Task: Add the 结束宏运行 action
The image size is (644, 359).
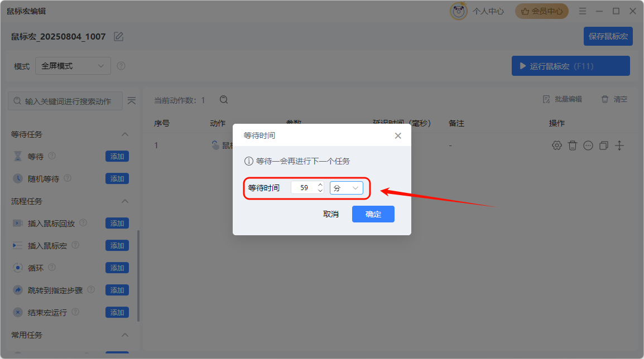Action: [x=117, y=312]
